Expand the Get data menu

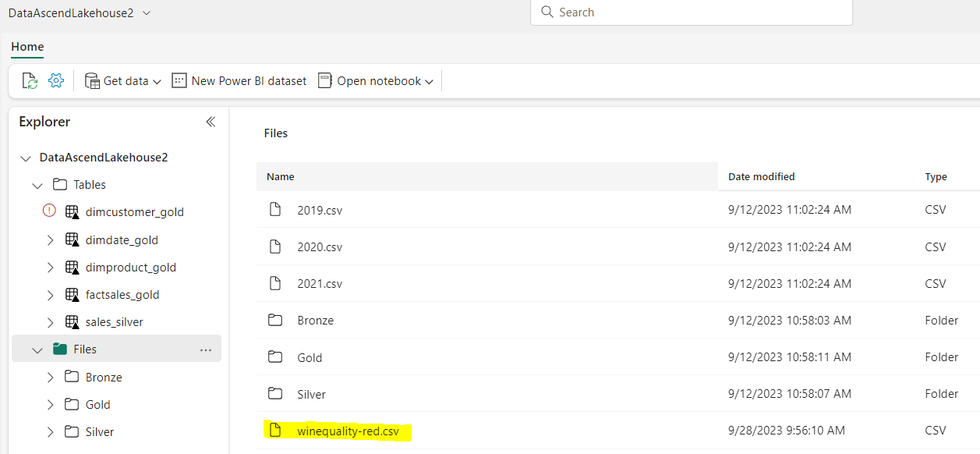click(x=157, y=80)
